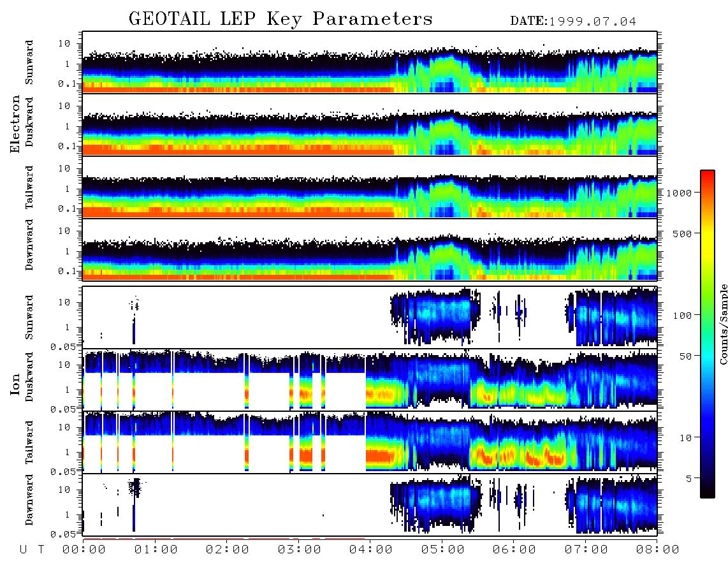
Task: Click the Ion Duskward spectrogram panel
Action: pos(370,379)
